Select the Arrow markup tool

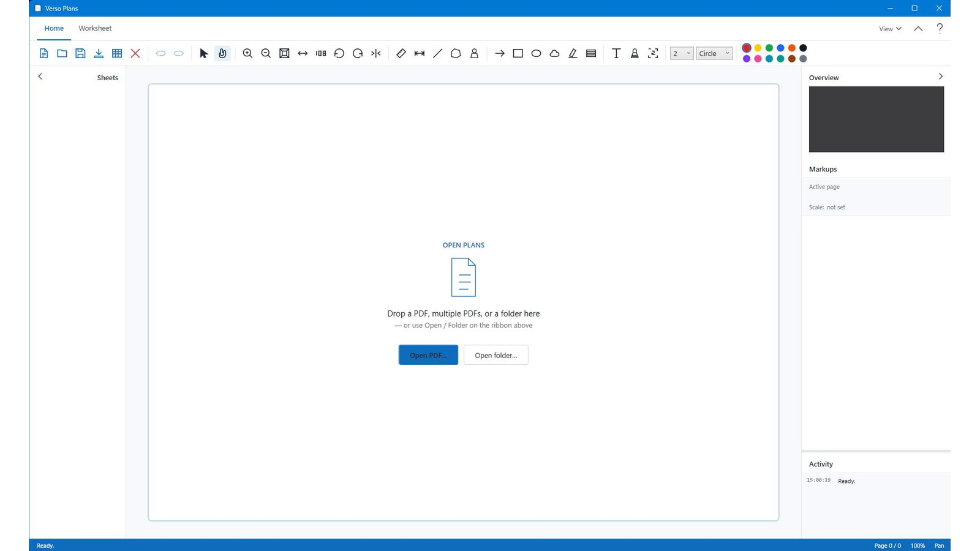point(500,53)
